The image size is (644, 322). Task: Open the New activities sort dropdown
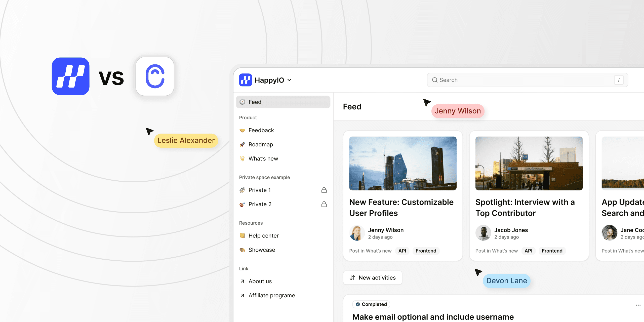click(372, 278)
